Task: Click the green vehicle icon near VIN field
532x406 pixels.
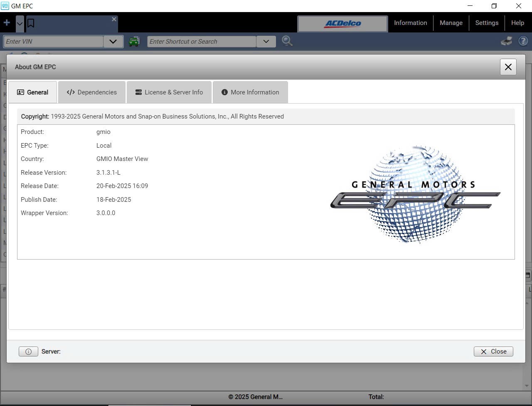Action: coord(134,41)
